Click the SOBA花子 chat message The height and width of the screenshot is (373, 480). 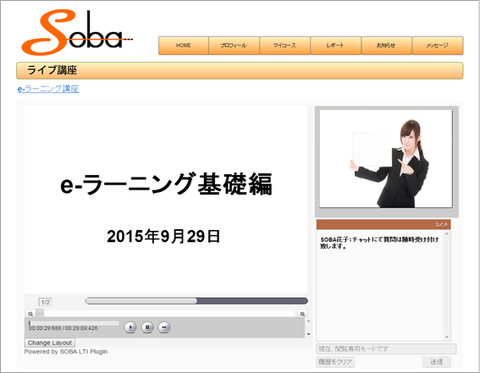tap(379, 243)
